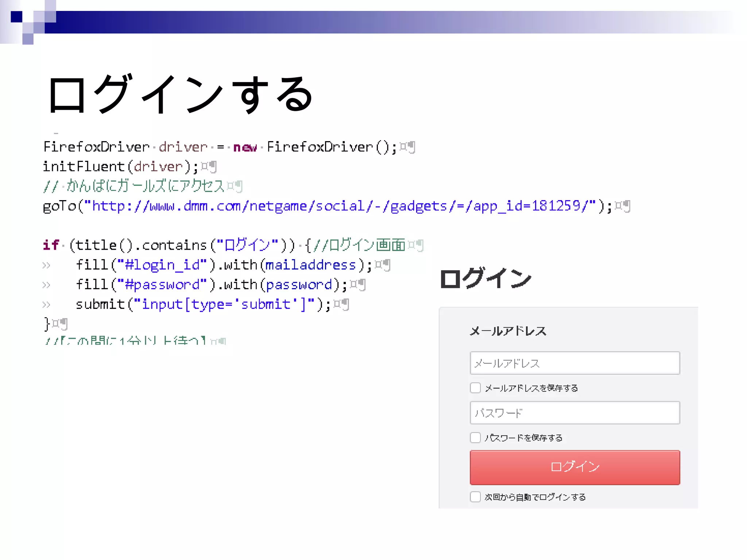
Task: Click the if (title().contains line
Action: [x=233, y=245]
